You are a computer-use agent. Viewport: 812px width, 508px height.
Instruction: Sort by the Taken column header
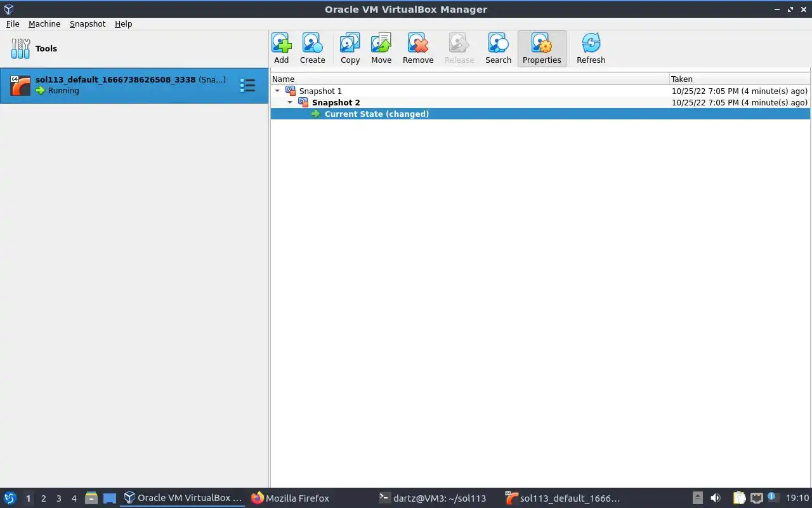coord(740,79)
